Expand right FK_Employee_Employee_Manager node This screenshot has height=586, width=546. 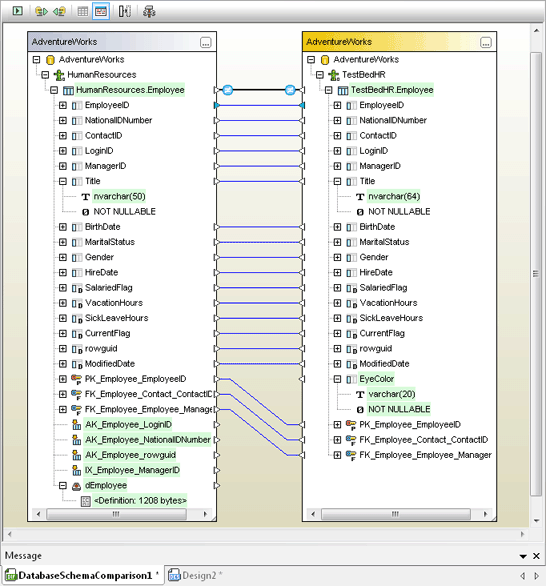click(x=337, y=455)
